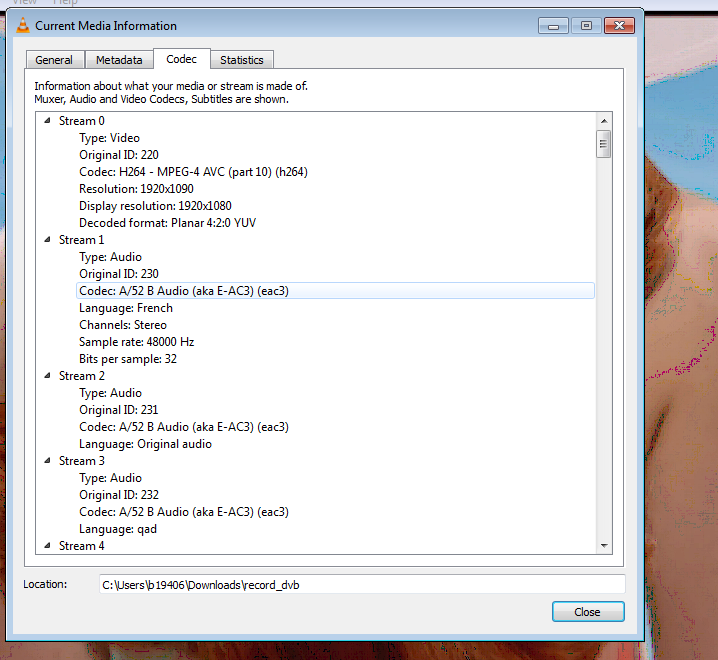Image resolution: width=718 pixels, height=660 pixels.
Task: Switch to the Statistics tab
Action: tap(242, 60)
